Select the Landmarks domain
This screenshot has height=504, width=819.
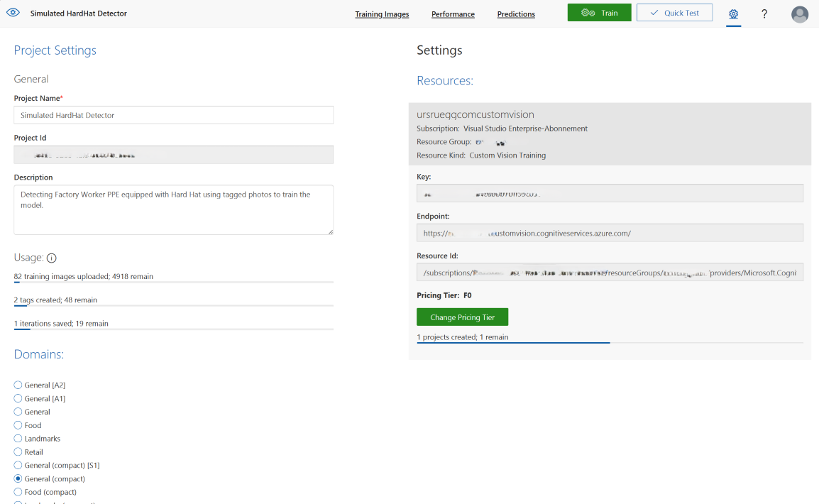[18, 439]
